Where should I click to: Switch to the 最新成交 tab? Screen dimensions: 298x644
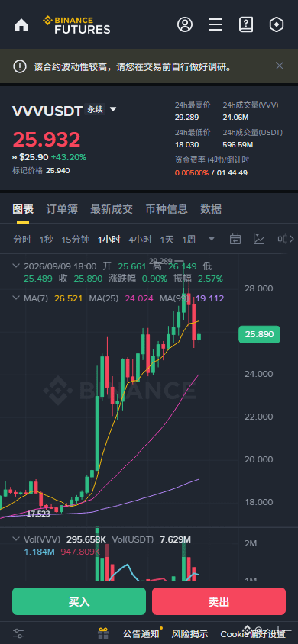coord(112,209)
